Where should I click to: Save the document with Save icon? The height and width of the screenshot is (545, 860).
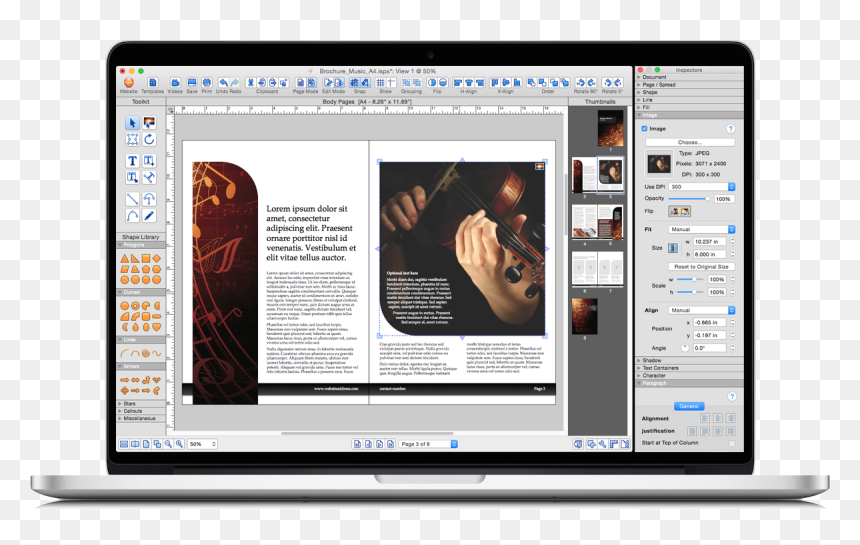click(x=192, y=83)
